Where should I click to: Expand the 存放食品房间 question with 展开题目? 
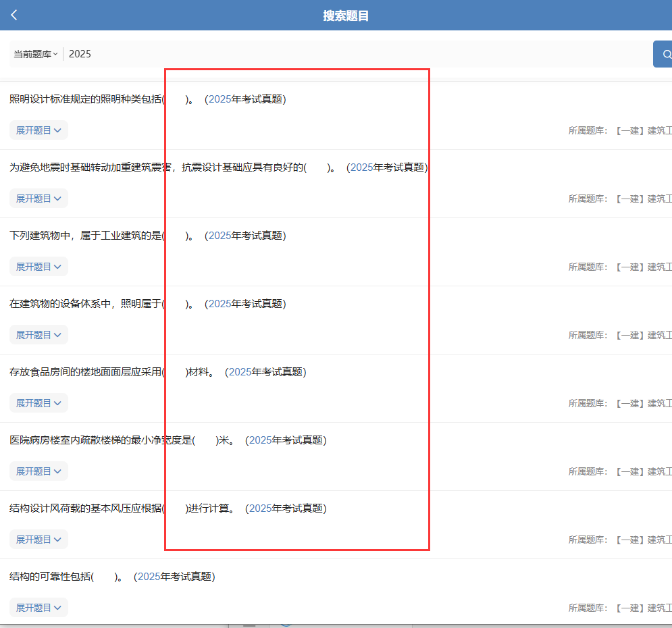point(38,403)
